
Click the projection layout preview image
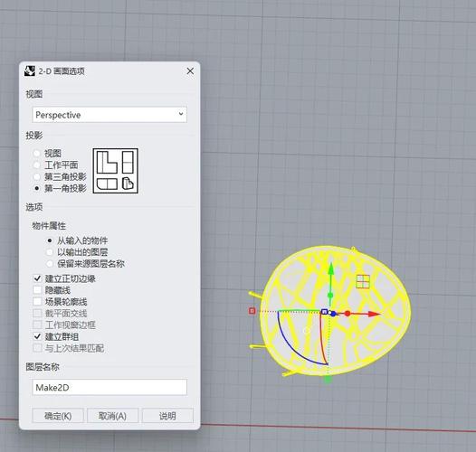coord(115,171)
